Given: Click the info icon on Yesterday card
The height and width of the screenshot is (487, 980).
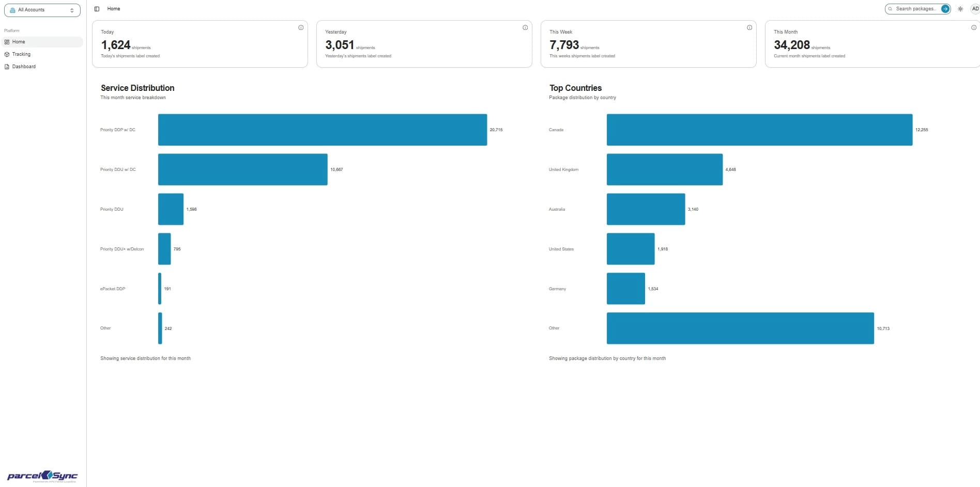Looking at the screenshot, I should (525, 28).
